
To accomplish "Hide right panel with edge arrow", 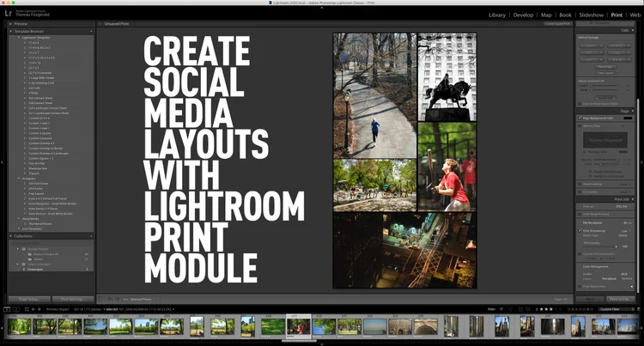I will 642,162.
